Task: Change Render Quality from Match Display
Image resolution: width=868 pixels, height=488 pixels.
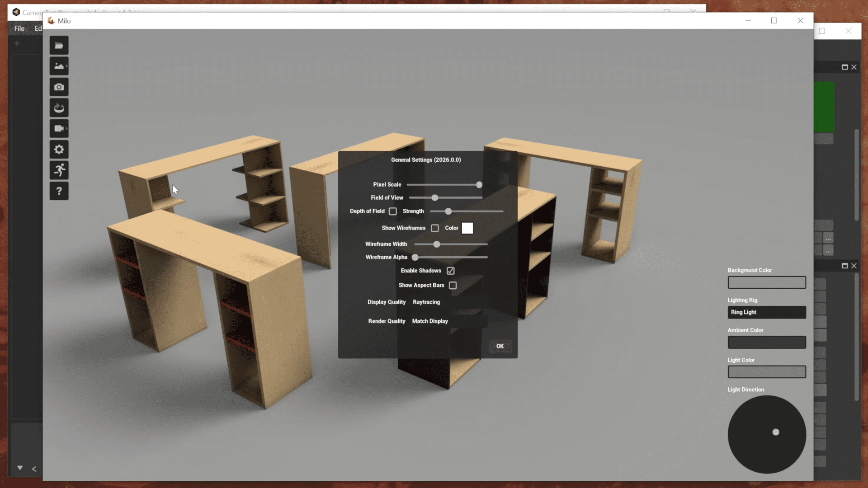Action: 429,321
